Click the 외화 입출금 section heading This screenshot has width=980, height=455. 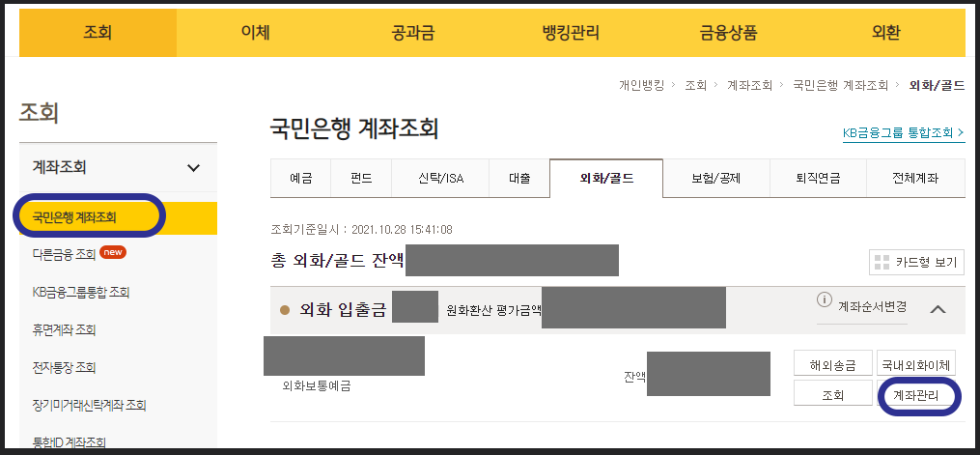343,309
